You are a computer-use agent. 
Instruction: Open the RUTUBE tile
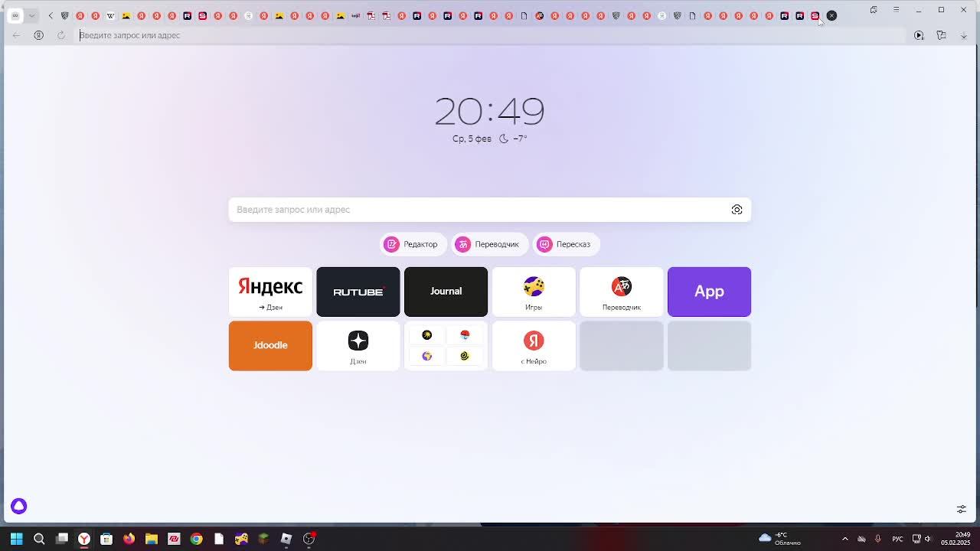pos(358,292)
